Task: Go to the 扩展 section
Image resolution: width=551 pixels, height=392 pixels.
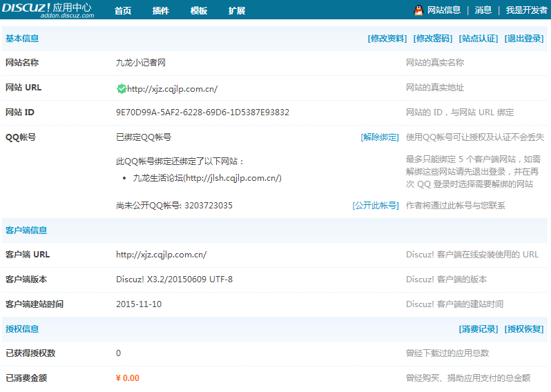Action: click(x=237, y=11)
